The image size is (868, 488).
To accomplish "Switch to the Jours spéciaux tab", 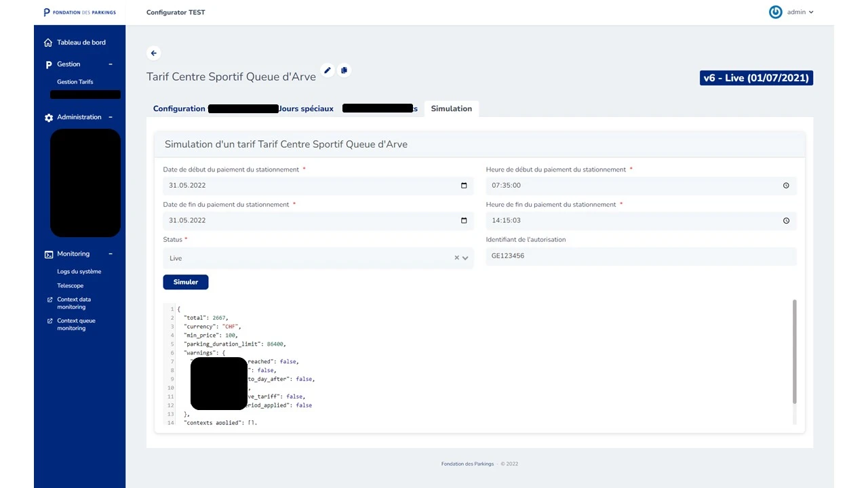I will coord(307,108).
